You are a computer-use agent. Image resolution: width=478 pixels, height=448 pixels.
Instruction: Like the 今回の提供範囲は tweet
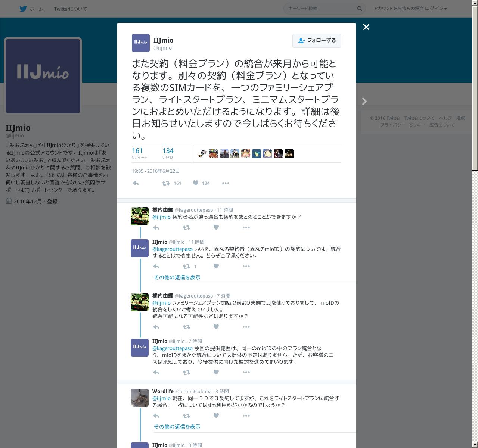216,372
